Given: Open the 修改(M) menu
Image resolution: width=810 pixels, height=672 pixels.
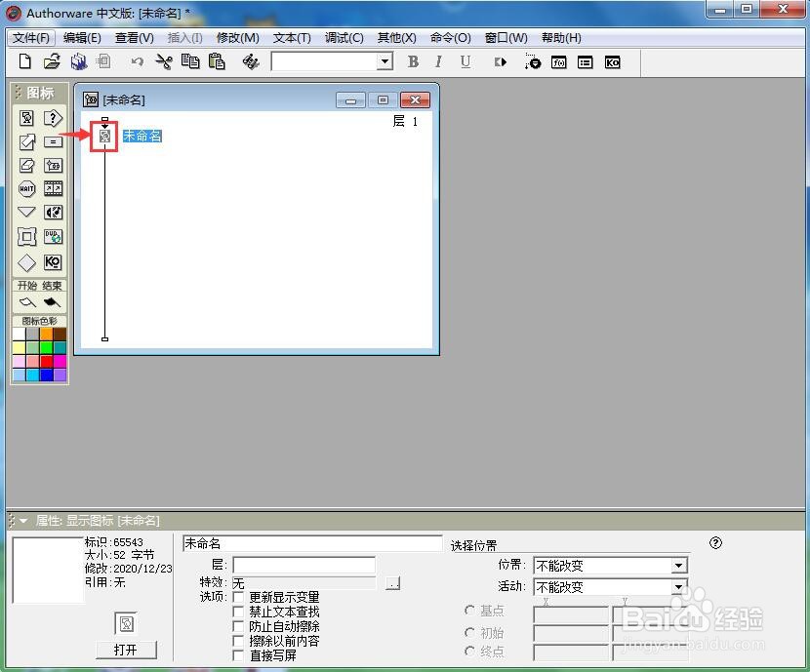Looking at the screenshot, I should tap(237, 38).
